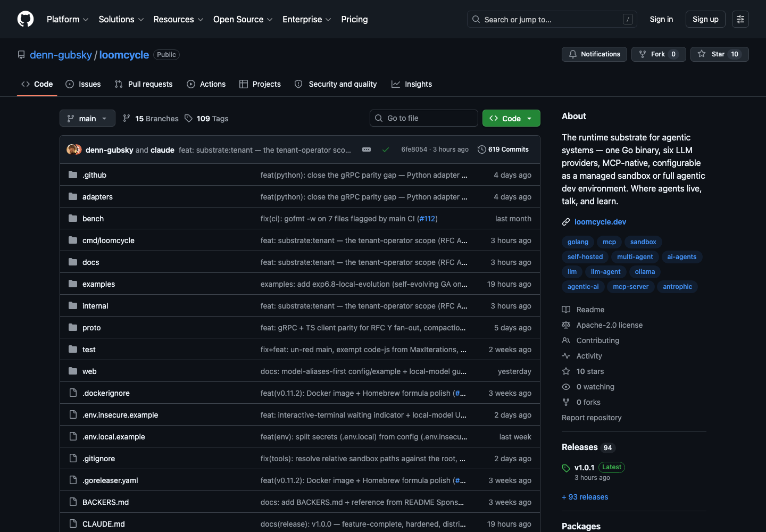Click the Go to file input
Image resolution: width=766 pixels, height=532 pixels.
pos(424,118)
